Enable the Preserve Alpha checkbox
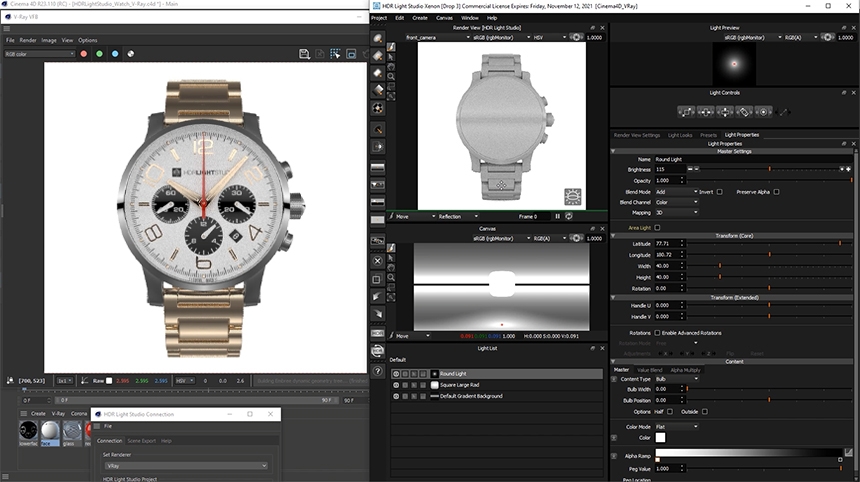The height and width of the screenshot is (482, 860). click(777, 192)
